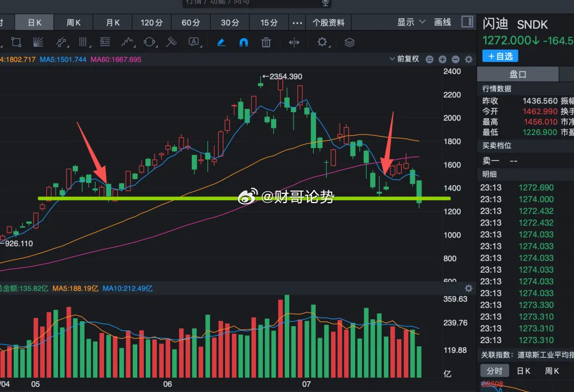Select the vertical cycle lines tool
Viewport: 574px width, 392px height.
point(83,42)
